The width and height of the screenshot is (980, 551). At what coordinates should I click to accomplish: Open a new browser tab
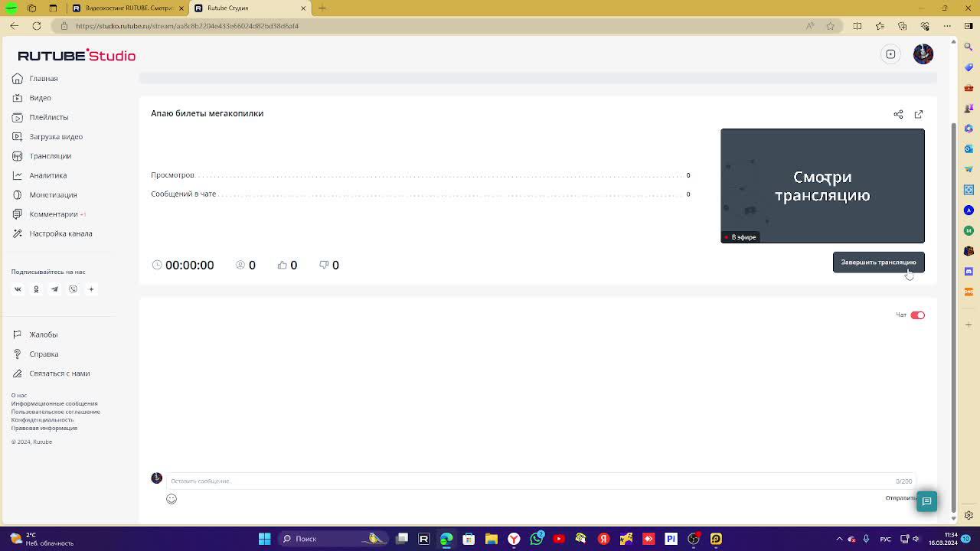pos(322,8)
